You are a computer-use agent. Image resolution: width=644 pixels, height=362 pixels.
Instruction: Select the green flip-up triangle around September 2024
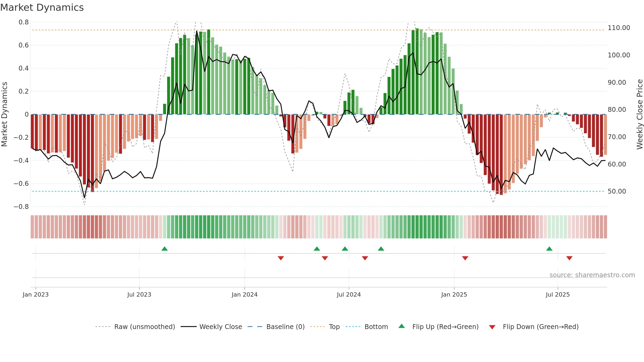[381, 249]
